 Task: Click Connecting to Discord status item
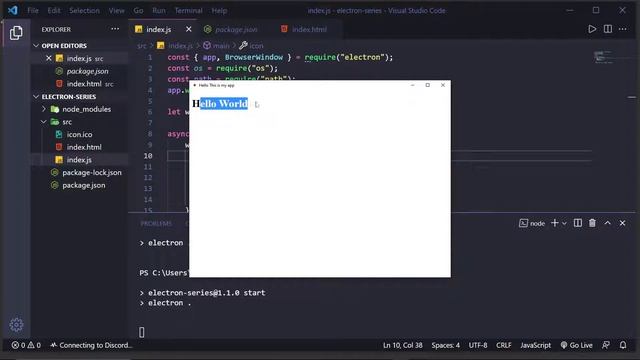[x=91, y=345]
